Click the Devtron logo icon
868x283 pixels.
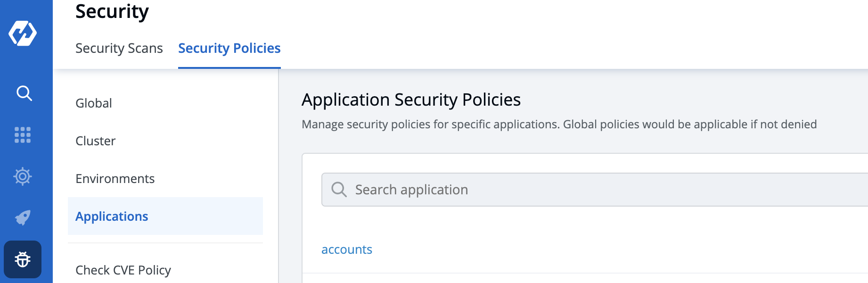(23, 33)
